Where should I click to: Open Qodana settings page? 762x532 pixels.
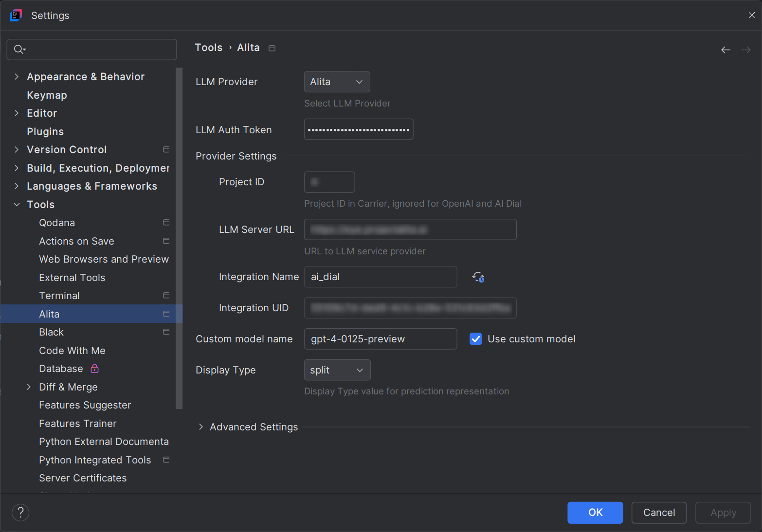pyautogui.click(x=57, y=223)
